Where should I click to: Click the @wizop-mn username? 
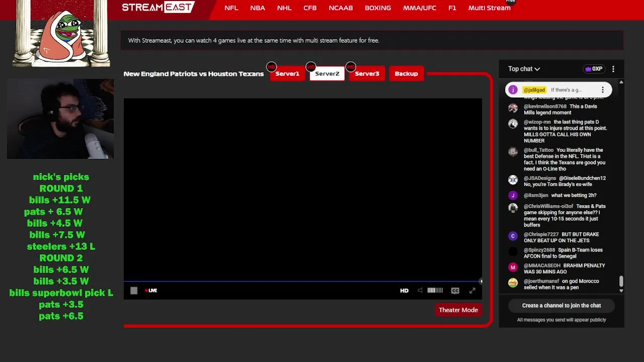pyautogui.click(x=537, y=122)
